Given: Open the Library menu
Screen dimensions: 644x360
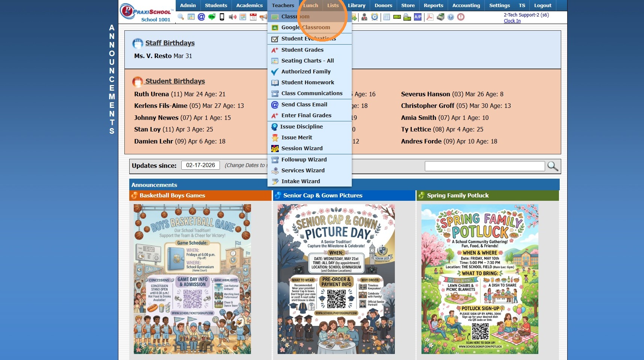Looking at the screenshot, I should pyautogui.click(x=357, y=5).
